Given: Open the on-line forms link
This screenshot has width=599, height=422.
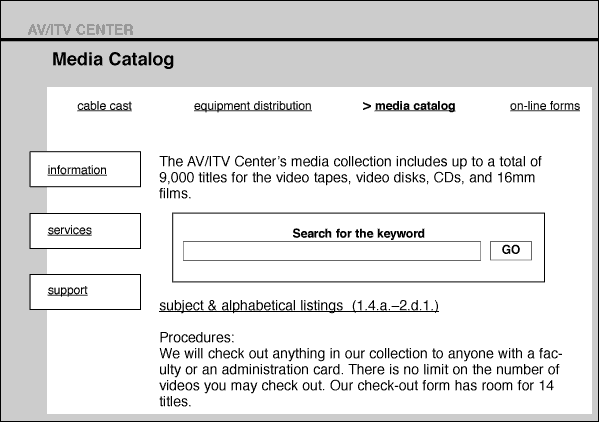Looking at the screenshot, I should [x=545, y=106].
